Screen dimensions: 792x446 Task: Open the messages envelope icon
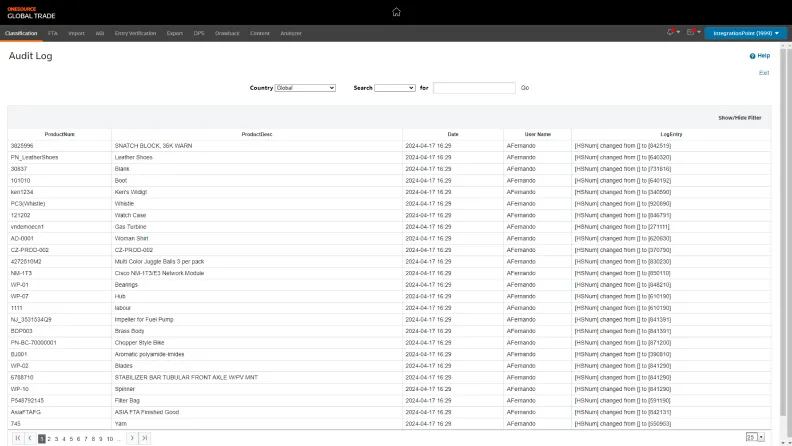[692, 33]
